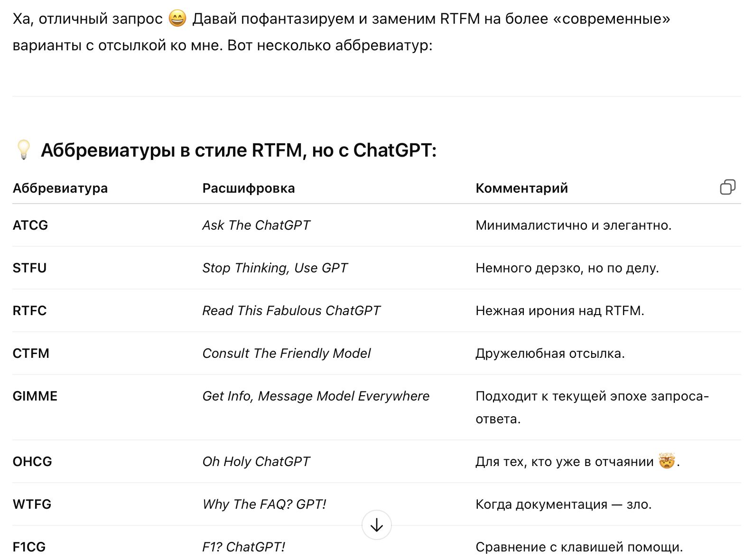The height and width of the screenshot is (560, 744).
Task: Click the CTFM abbreviation cell
Action: tap(31, 353)
